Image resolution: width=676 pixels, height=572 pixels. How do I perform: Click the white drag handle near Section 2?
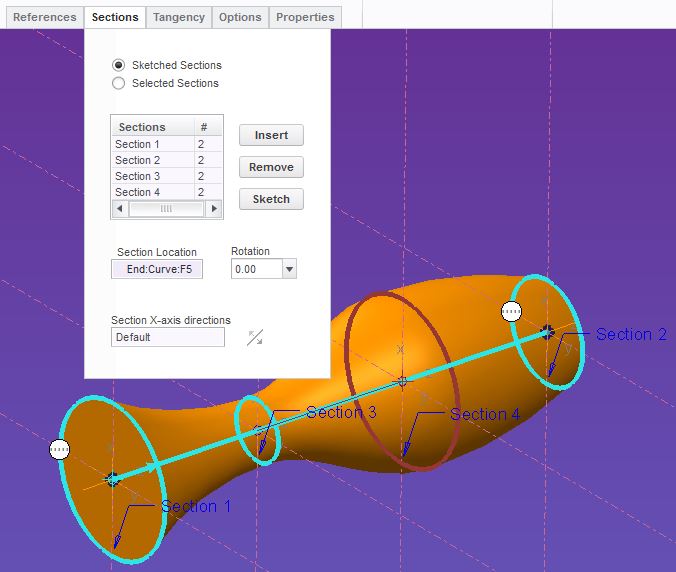click(512, 311)
